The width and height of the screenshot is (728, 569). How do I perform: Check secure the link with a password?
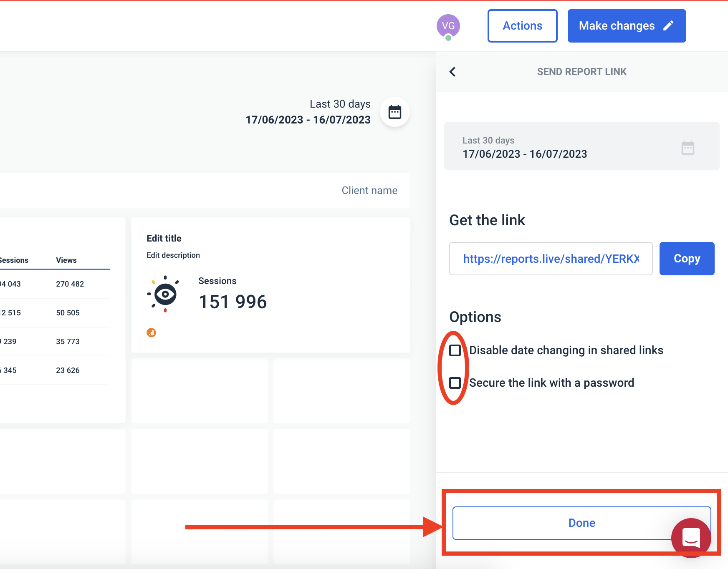click(x=455, y=383)
